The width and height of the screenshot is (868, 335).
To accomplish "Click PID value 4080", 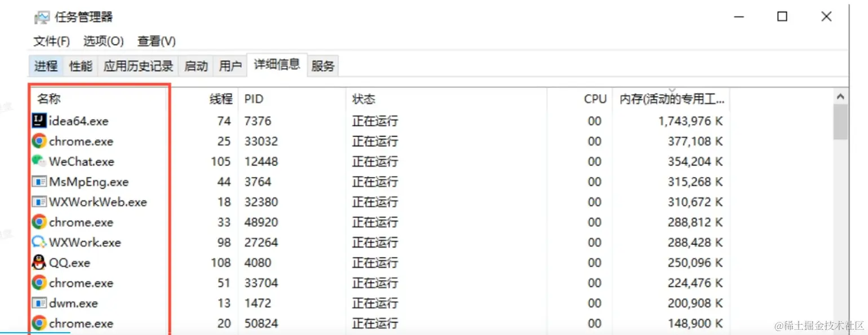I will pyautogui.click(x=258, y=263).
